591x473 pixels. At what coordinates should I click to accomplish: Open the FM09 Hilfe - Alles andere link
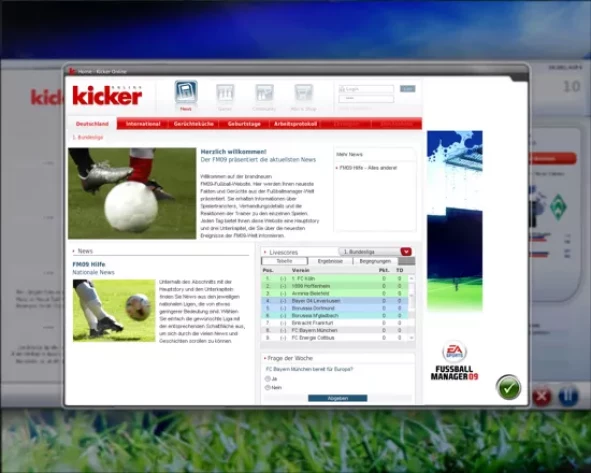(368, 168)
